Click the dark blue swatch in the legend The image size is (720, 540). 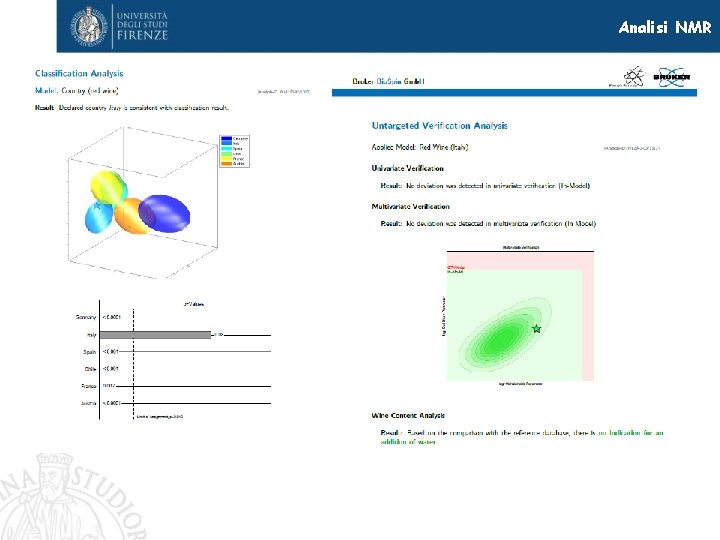pyautogui.click(x=226, y=139)
